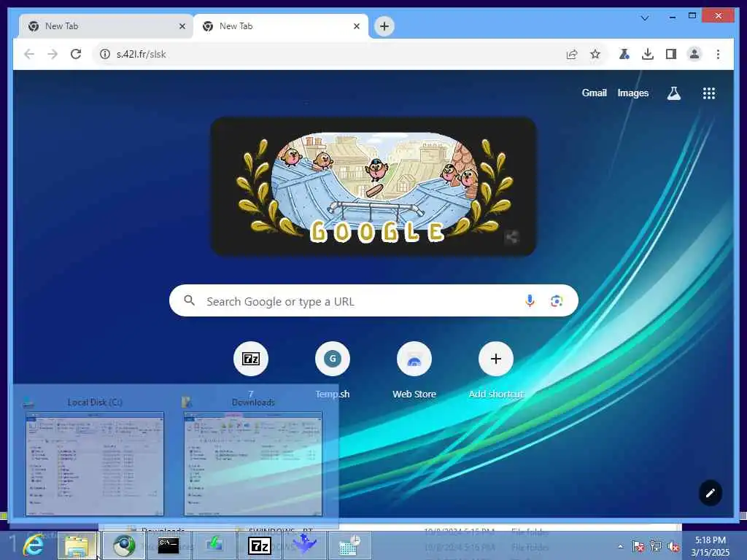This screenshot has width=747, height=560.
Task: Open the Downloads tray icon in toolbar
Action: [648, 54]
